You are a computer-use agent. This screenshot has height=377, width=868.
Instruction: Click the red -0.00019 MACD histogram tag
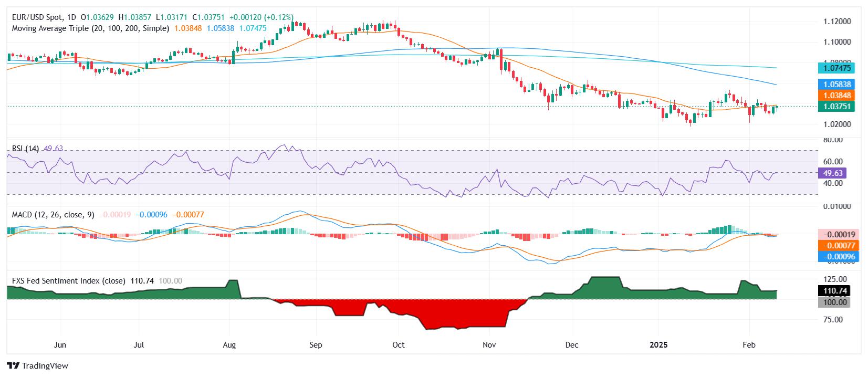[x=836, y=234]
